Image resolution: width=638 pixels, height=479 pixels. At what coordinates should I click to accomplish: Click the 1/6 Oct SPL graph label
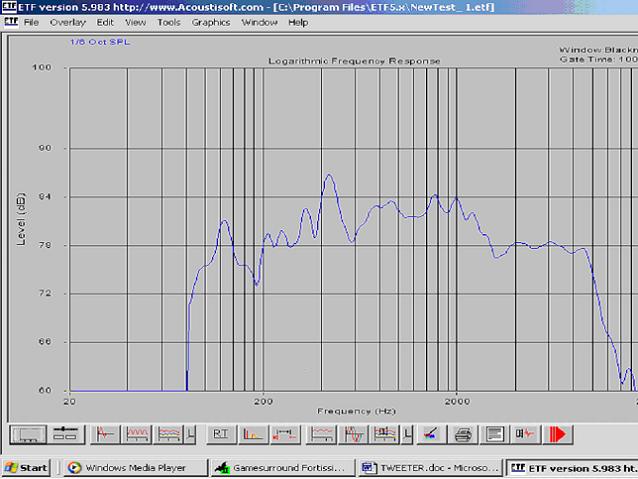tap(99, 42)
